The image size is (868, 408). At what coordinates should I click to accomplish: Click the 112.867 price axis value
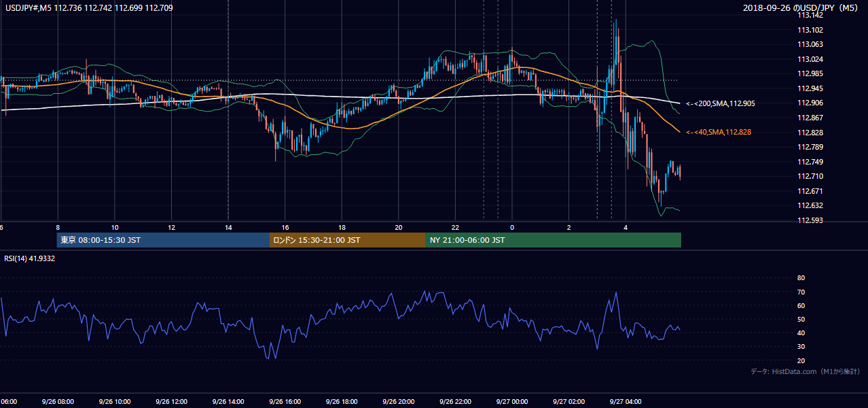(809, 118)
